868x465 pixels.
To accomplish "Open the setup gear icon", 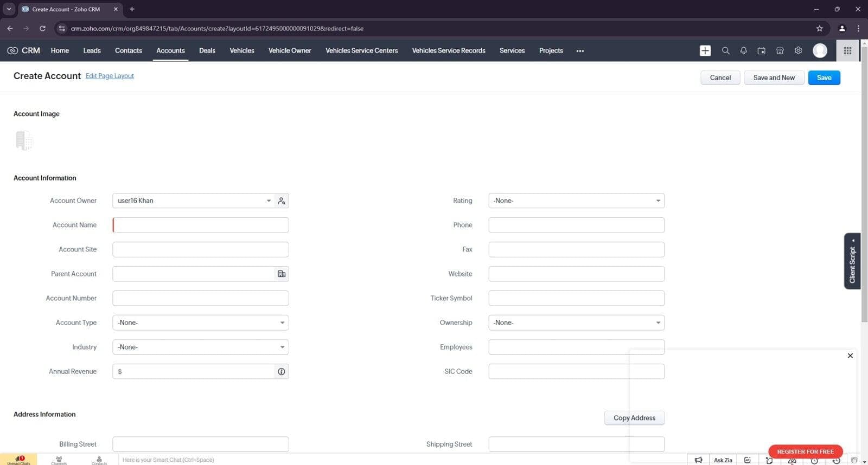I will tap(798, 50).
